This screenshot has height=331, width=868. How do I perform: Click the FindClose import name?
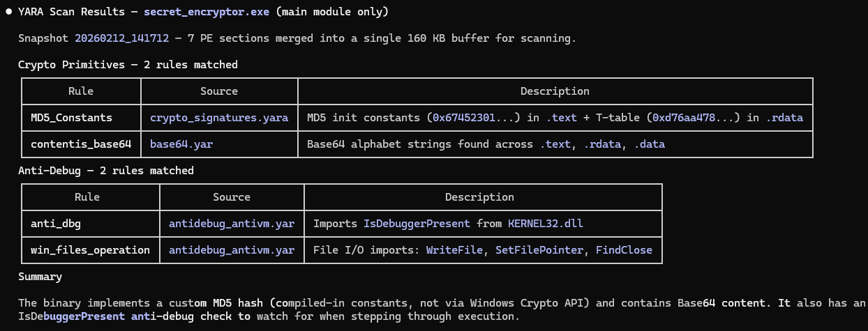pyautogui.click(x=624, y=249)
